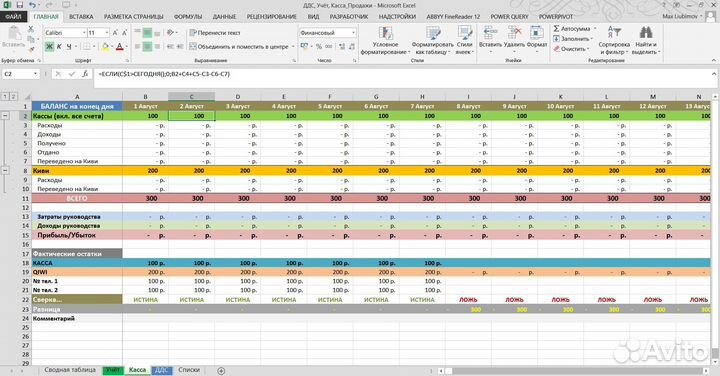Viewport: 720px width, 376px height.
Task: Toggle bottom vertical alignment
Action: click(157, 33)
